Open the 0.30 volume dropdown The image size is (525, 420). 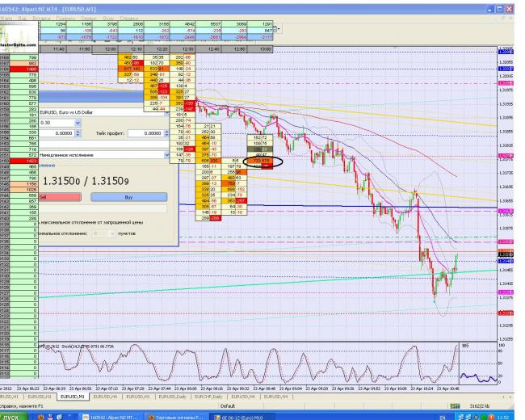coord(78,123)
